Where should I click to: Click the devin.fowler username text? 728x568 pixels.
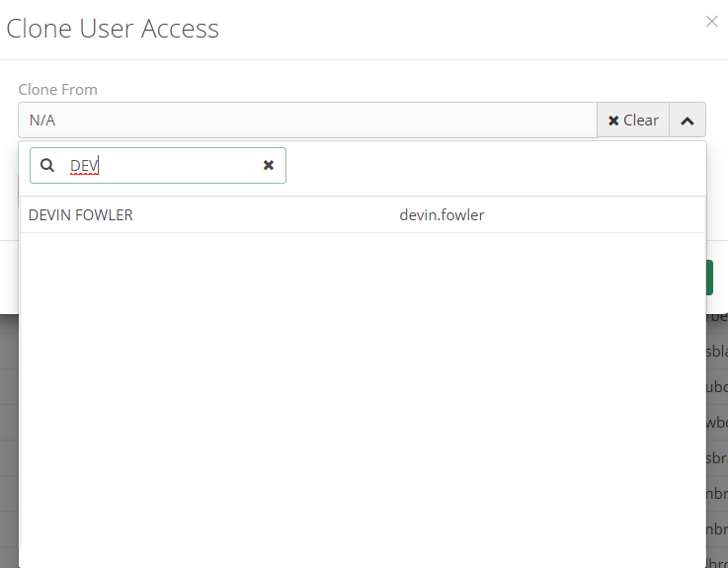click(x=442, y=215)
